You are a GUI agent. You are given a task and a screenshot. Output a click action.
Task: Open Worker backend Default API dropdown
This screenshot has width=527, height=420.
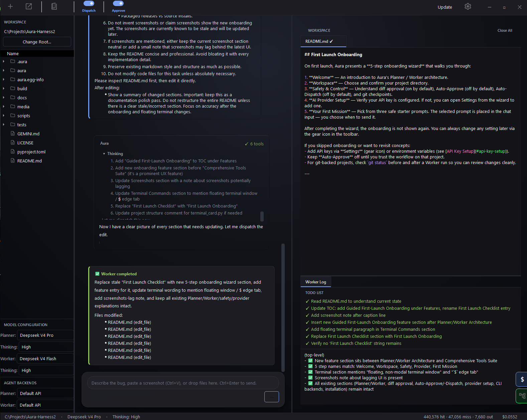(45, 405)
